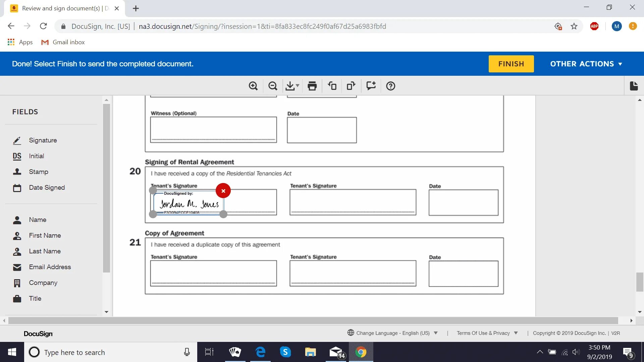Choose the Email Address field
644x362 pixels.
point(50,267)
